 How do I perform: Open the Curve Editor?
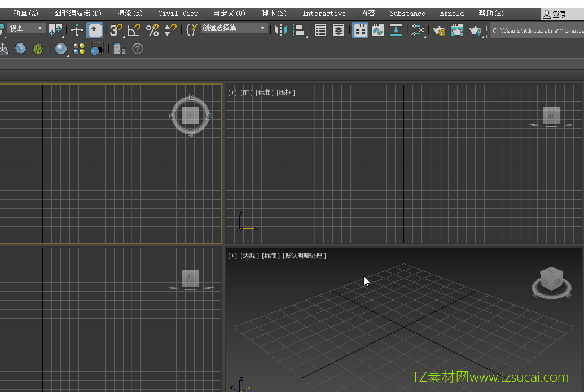click(x=378, y=30)
